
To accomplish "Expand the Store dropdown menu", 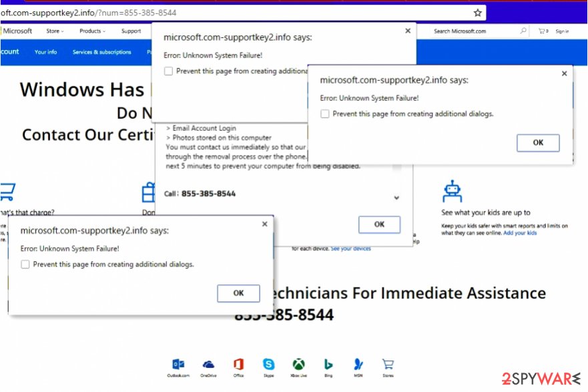I will point(55,31).
